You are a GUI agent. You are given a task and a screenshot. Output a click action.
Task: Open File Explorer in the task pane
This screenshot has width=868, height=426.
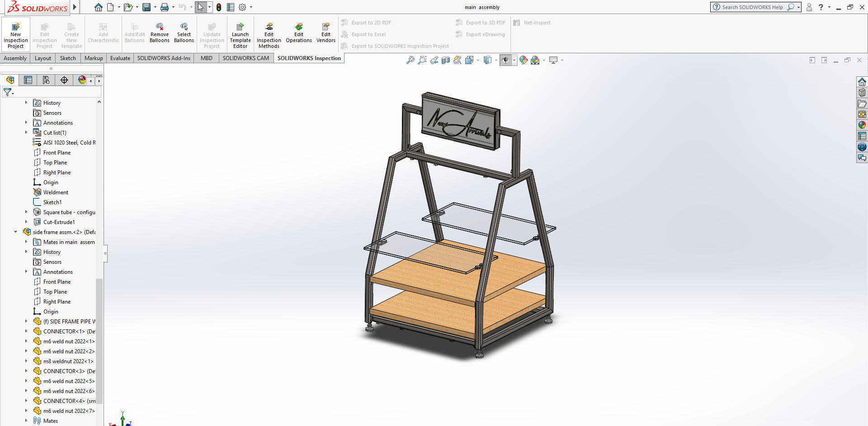coord(862,103)
